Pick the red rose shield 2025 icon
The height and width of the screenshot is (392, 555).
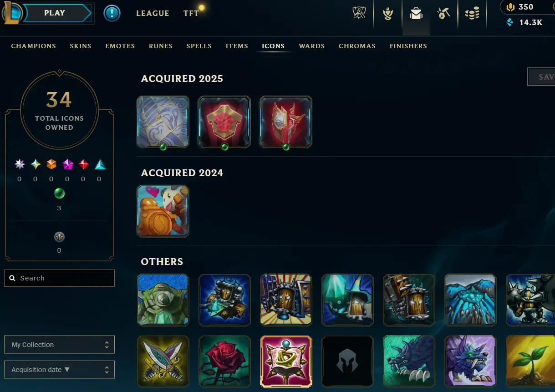tap(224, 122)
